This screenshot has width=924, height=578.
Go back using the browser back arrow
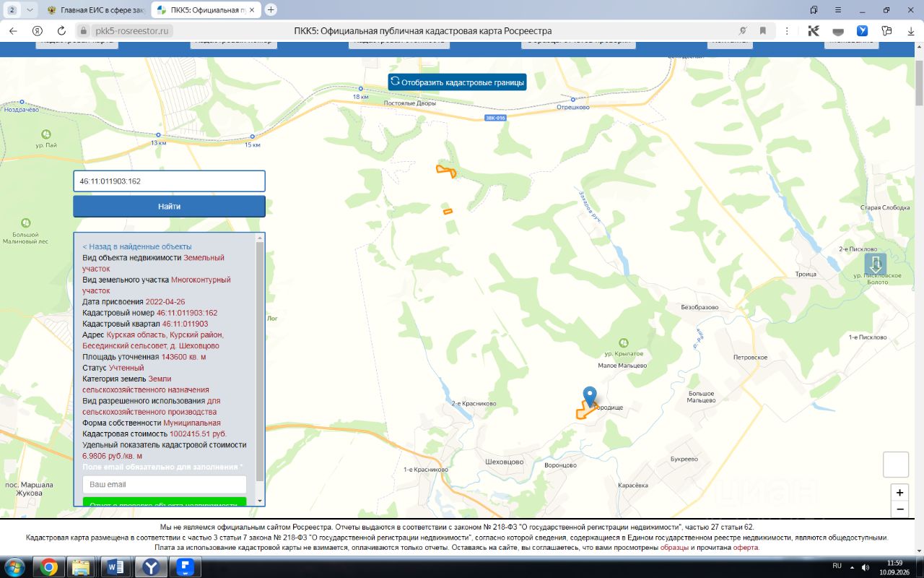pos(12,30)
